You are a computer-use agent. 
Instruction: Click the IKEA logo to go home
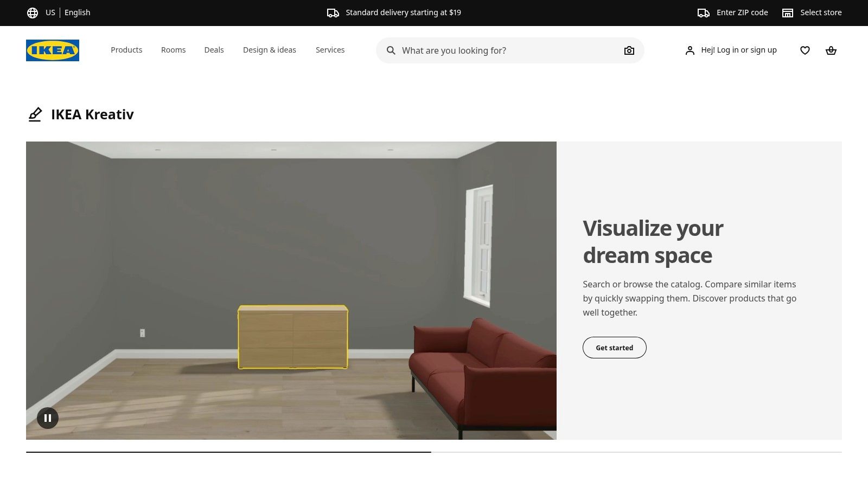click(52, 50)
